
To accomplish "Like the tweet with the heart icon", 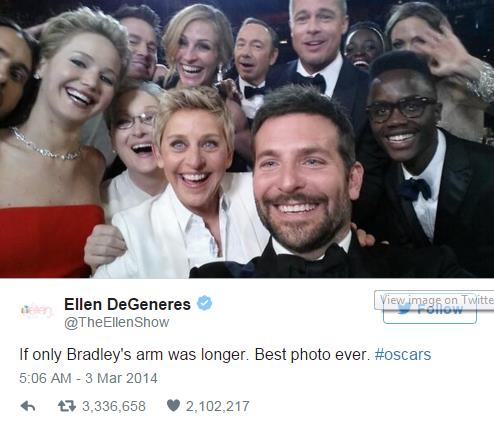I will point(173,406).
